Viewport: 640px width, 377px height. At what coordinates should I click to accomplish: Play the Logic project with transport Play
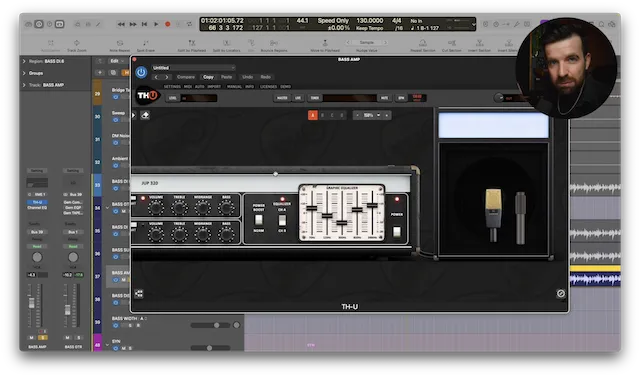click(156, 24)
